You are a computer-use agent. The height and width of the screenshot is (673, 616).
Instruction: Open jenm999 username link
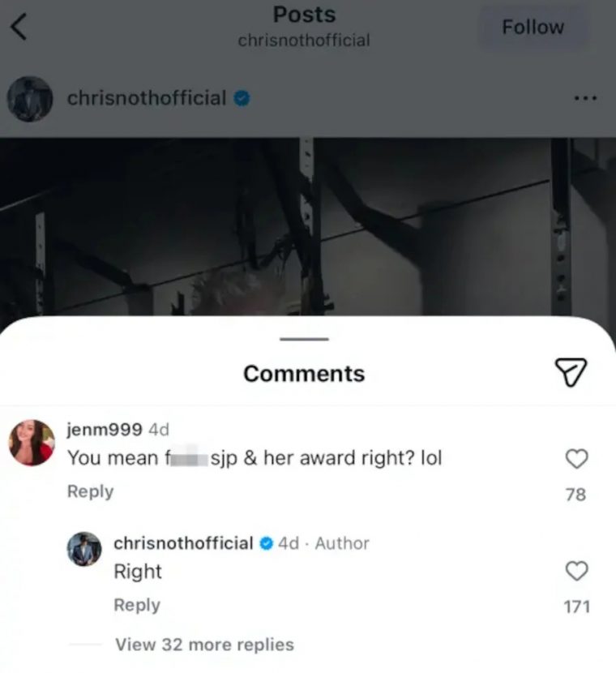click(105, 429)
